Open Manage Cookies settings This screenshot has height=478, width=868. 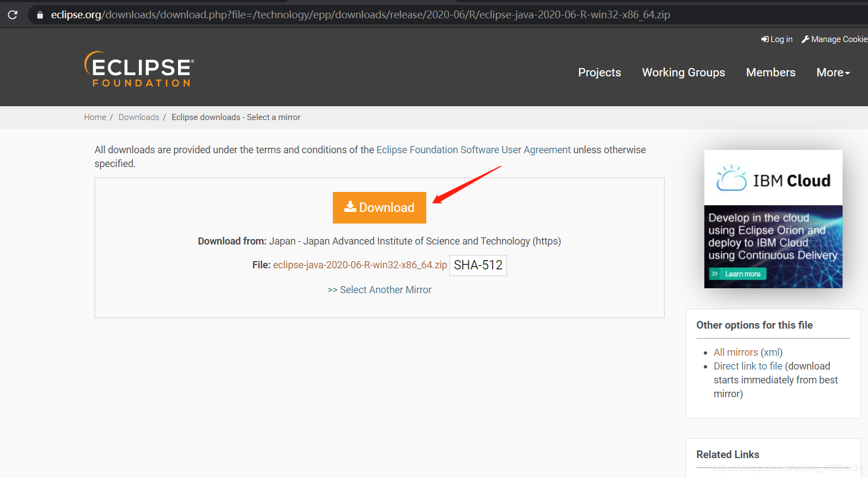(x=834, y=39)
